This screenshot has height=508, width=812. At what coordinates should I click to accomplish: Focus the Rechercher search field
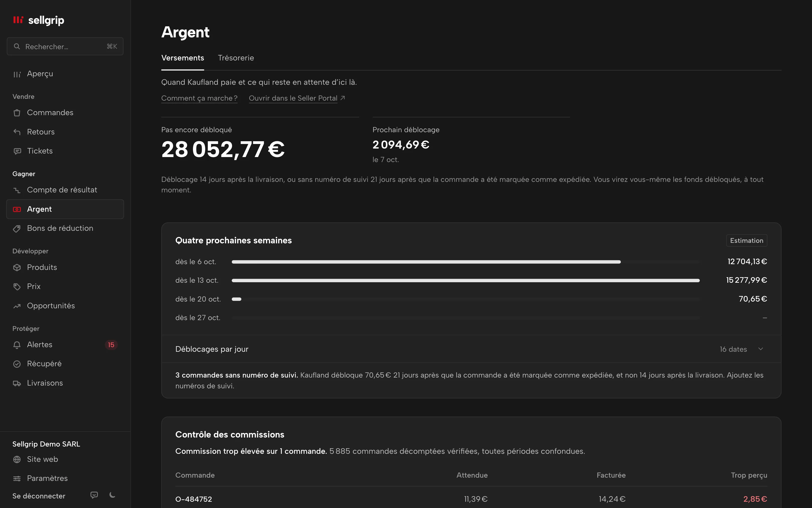[65, 46]
